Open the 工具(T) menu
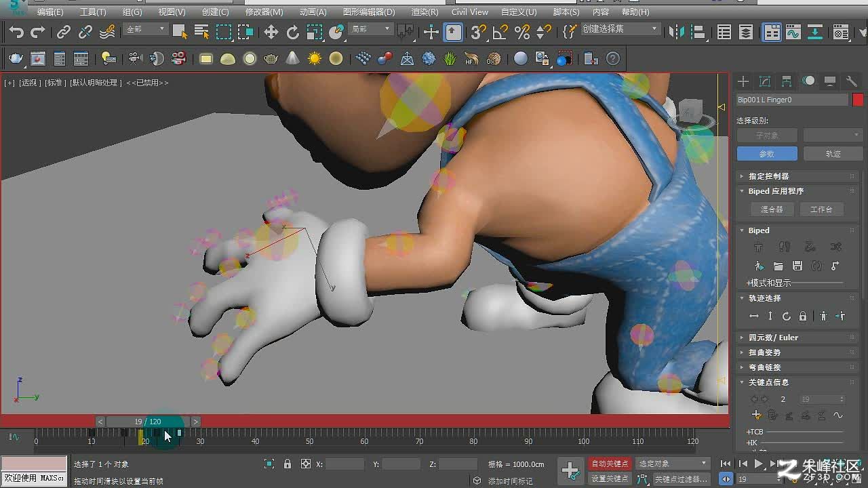 93,12
